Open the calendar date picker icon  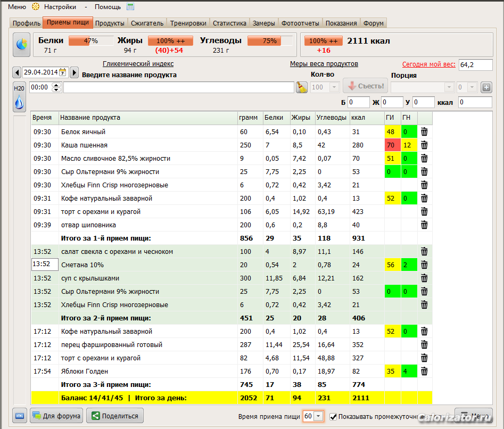tap(63, 72)
